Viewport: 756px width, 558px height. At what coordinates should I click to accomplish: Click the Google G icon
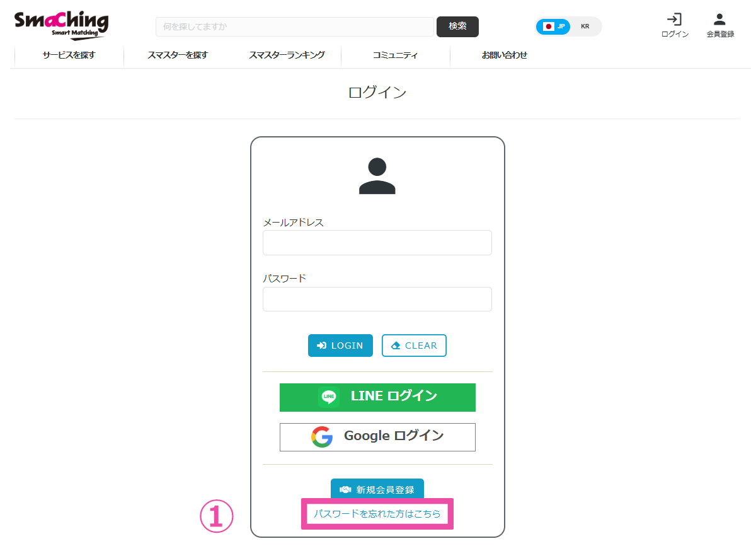click(x=322, y=436)
